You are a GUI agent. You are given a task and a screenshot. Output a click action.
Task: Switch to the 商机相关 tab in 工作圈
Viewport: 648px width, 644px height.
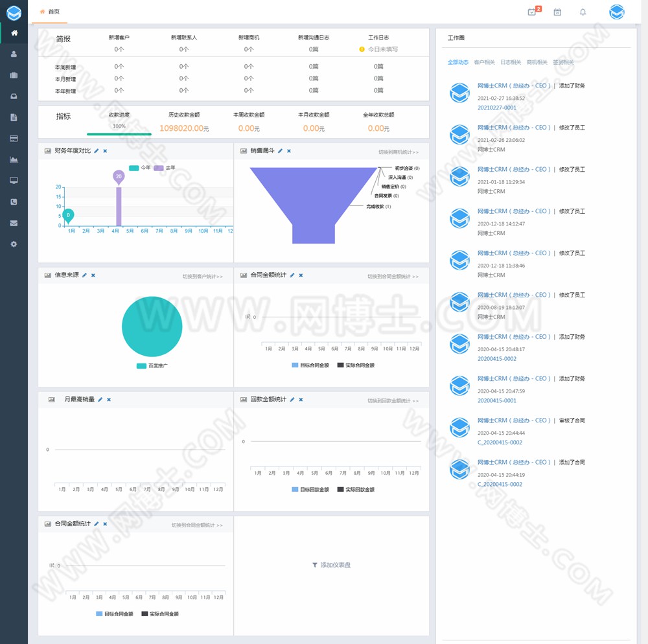[x=537, y=62]
